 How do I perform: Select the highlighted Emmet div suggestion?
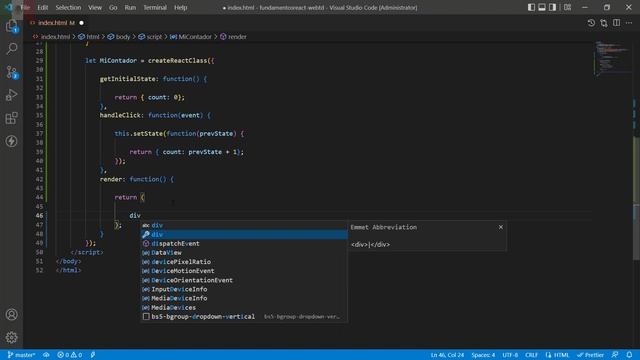pos(244,234)
